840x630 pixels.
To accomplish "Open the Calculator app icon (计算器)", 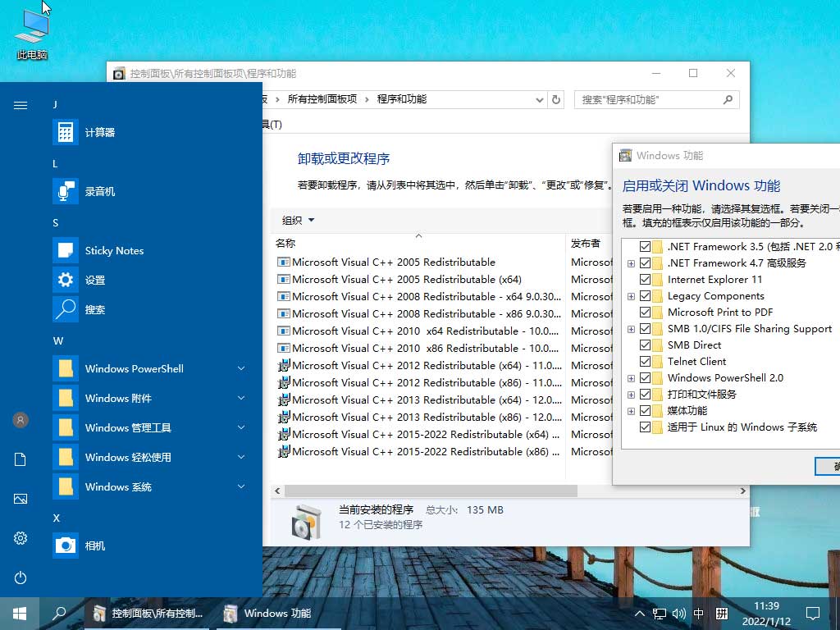I will [66, 132].
